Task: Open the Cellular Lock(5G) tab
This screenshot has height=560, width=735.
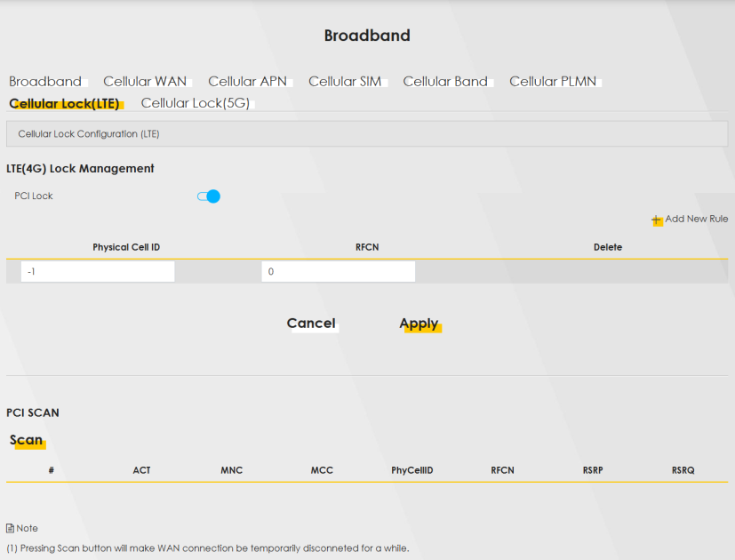Action: click(x=196, y=103)
